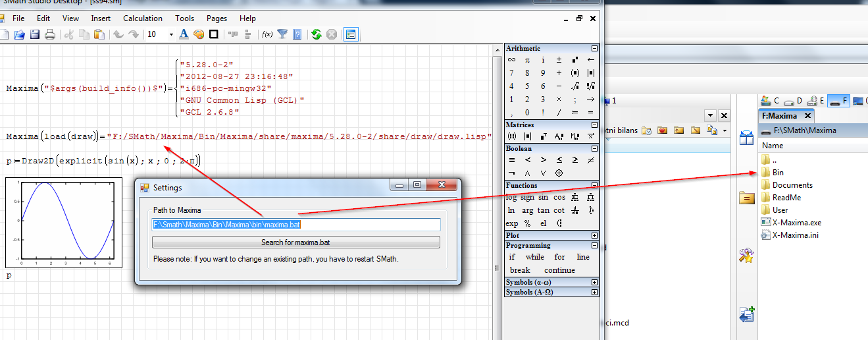Viewport: 868px width, 340px height.
Task: Open the background color palette icon
Action: pos(199,34)
